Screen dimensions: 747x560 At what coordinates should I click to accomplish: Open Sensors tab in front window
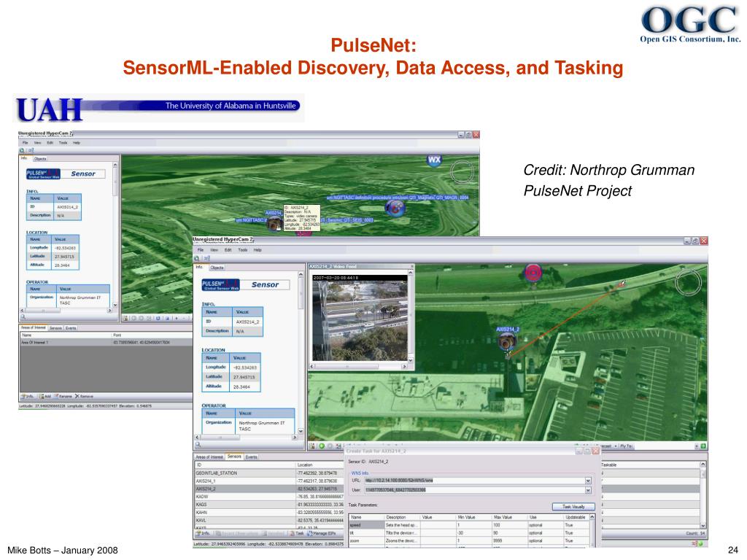click(234, 456)
